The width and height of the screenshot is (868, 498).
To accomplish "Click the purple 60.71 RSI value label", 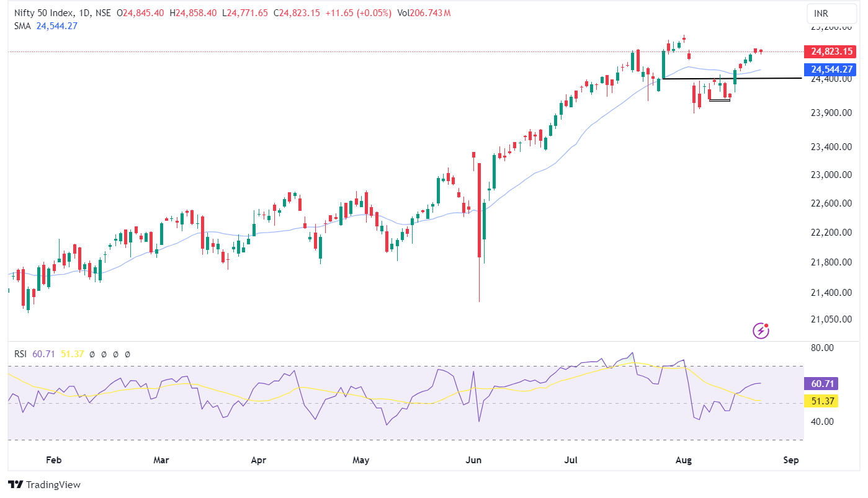I will point(821,384).
